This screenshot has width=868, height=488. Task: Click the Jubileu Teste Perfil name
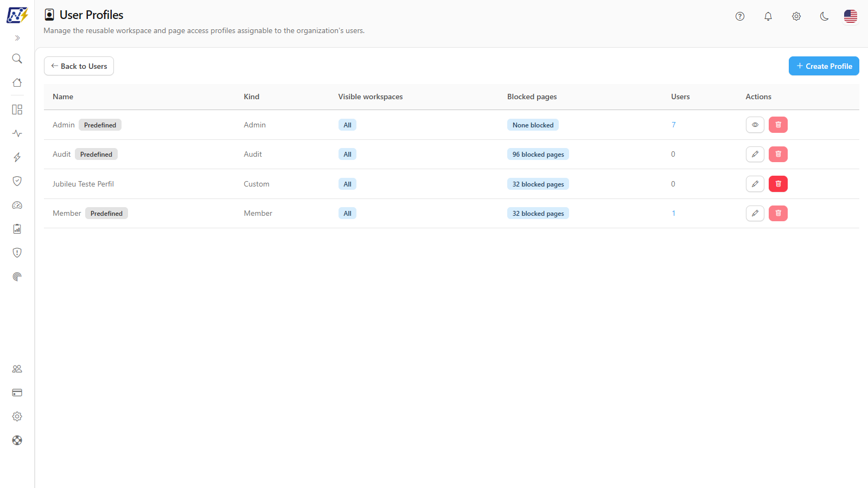tap(83, 184)
